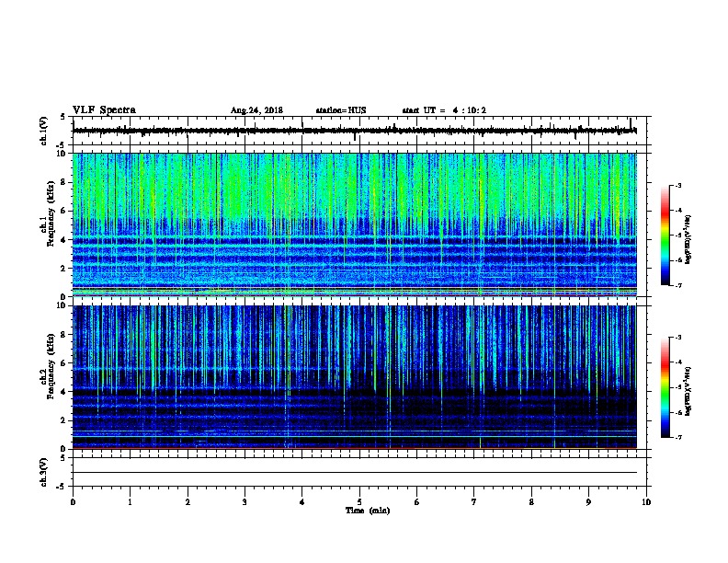Screen dimensions: 728x563
Task: Click the "8" kHz tick of ch.1 spectrogram
Action: click(x=63, y=182)
